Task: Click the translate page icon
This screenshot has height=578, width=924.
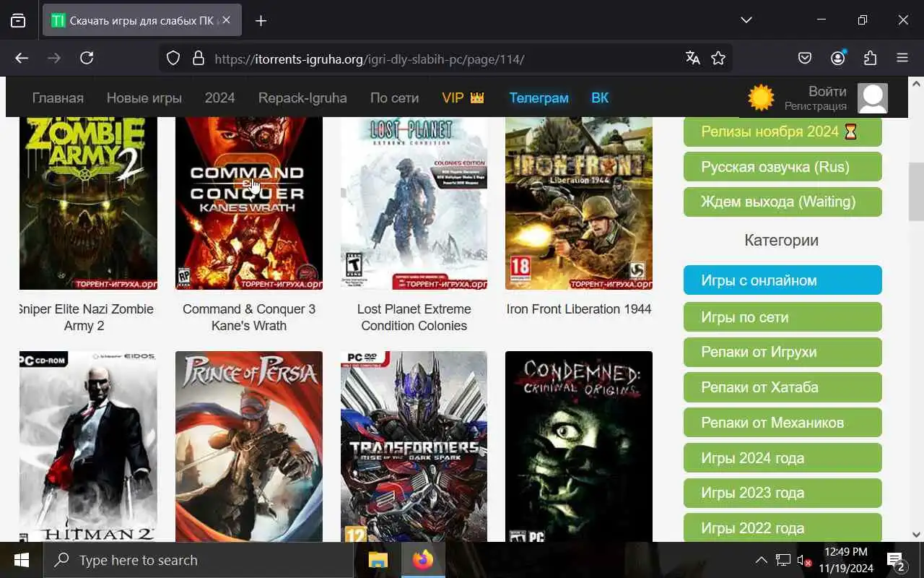Action: (x=693, y=59)
